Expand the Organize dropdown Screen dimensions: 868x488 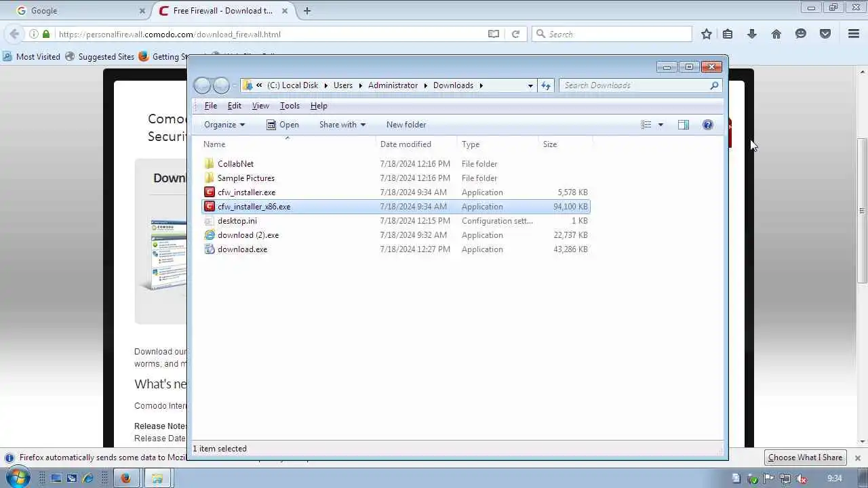click(224, 125)
